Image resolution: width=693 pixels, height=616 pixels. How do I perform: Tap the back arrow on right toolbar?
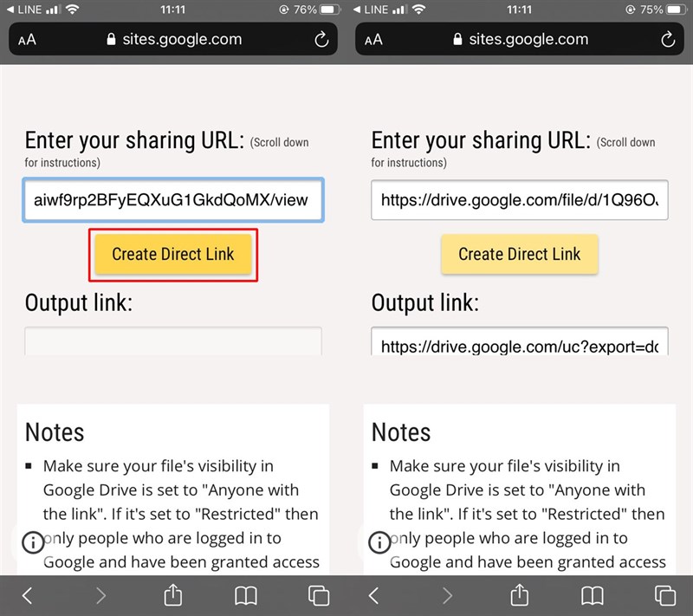click(373, 596)
